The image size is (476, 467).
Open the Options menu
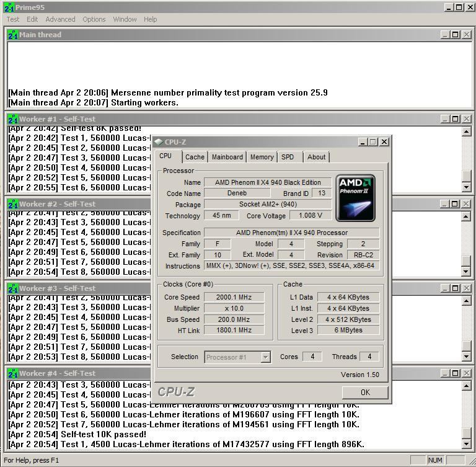(94, 19)
